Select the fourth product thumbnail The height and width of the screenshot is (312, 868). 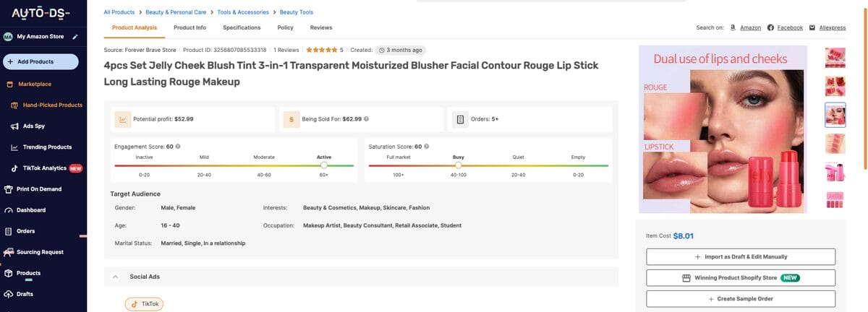pyautogui.click(x=835, y=144)
